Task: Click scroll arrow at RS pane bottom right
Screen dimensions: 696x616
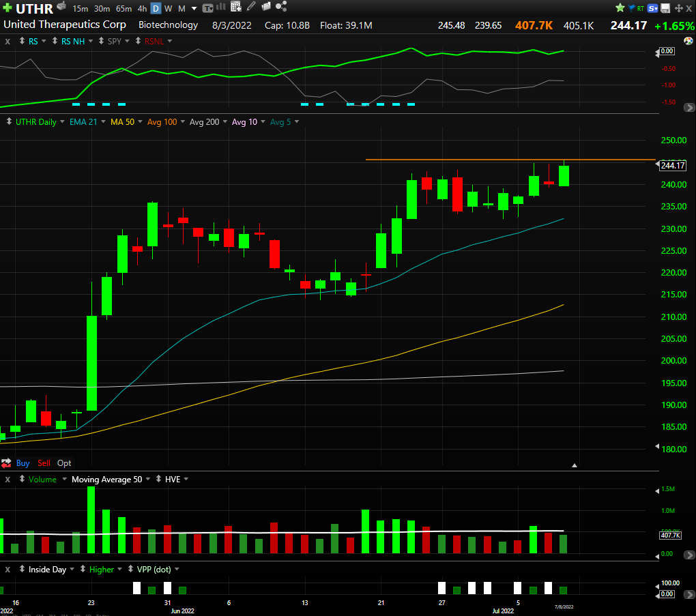Action: 689,107
